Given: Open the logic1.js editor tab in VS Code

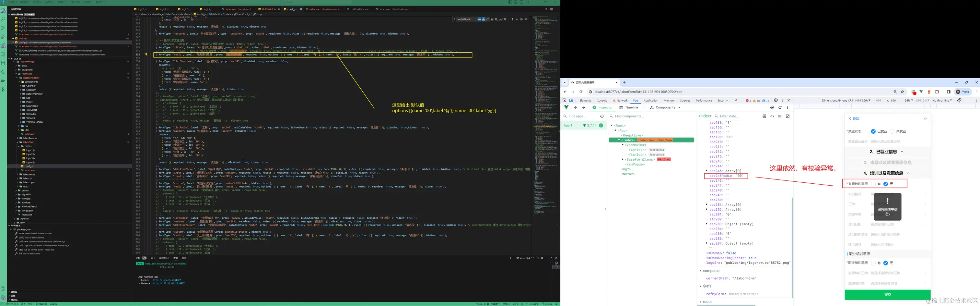Looking at the screenshot, I should pyautogui.click(x=142, y=9).
